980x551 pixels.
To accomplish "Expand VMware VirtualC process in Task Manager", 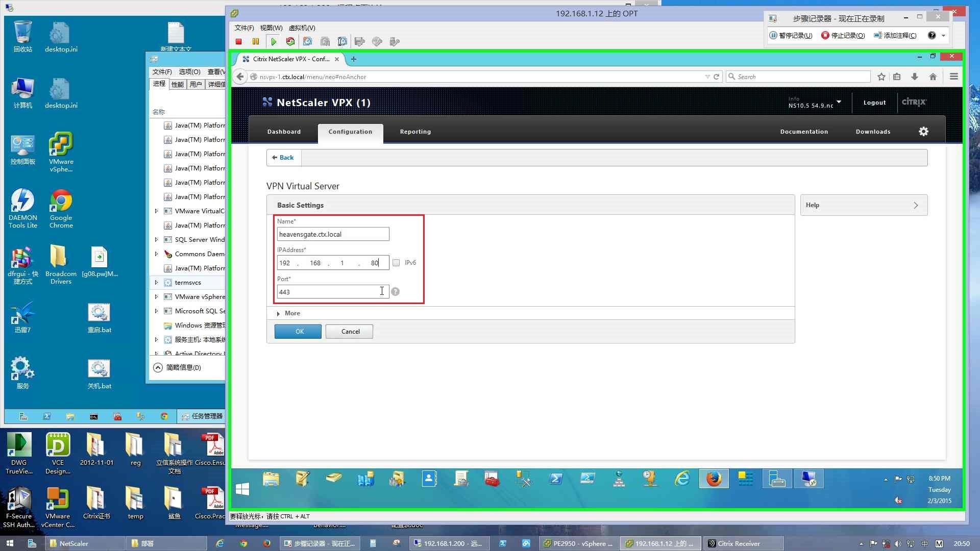I will [156, 211].
